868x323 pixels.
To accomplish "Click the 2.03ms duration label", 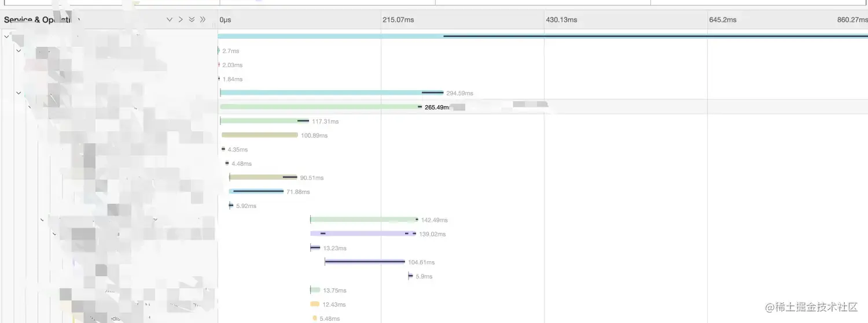I will click(233, 65).
